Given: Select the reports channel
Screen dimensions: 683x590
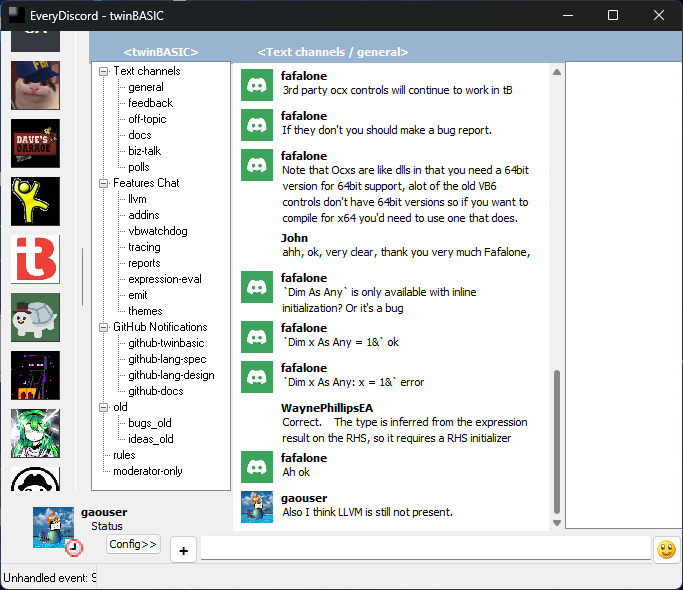Looking at the screenshot, I should pos(144,263).
